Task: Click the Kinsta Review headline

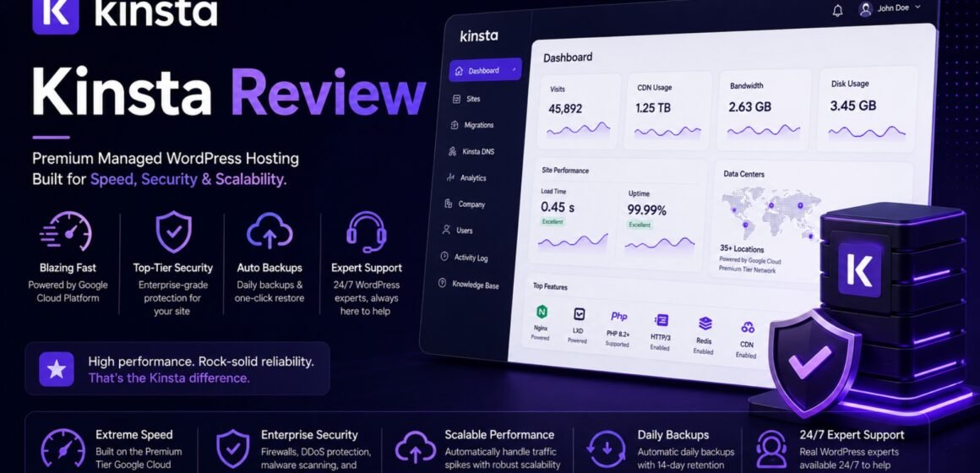Action: tap(229, 92)
